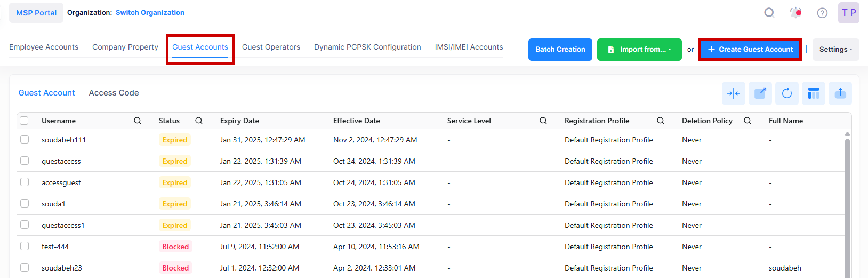The width and height of the screenshot is (868, 278).
Task: Open the Import from dropdown
Action: [x=639, y=50]
